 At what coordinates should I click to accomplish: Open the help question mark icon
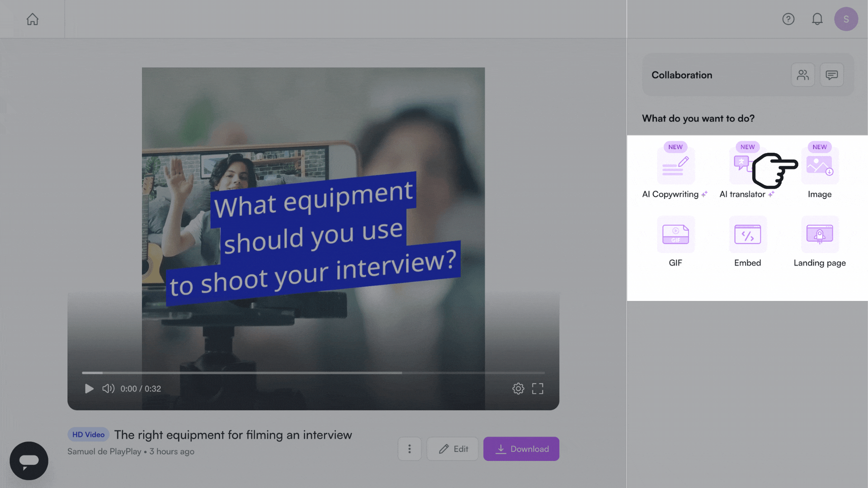pyautogui.click(x=788, y=19)
